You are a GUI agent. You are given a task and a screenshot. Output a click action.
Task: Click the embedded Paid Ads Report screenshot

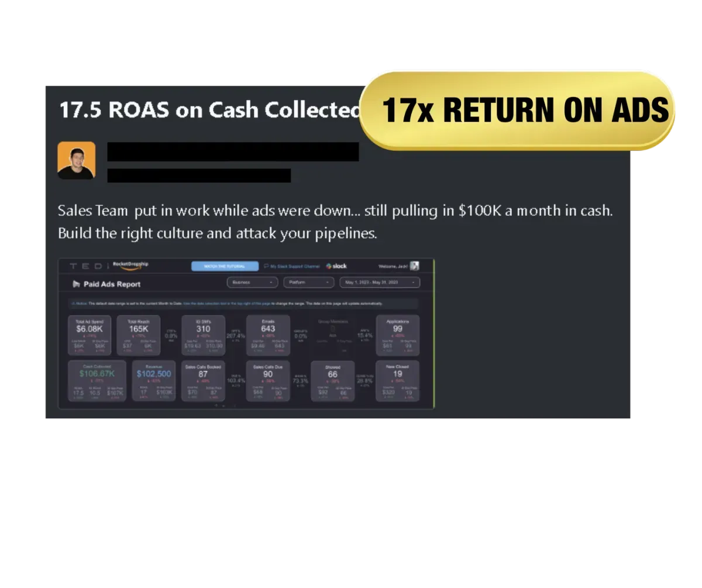point(246,333)
